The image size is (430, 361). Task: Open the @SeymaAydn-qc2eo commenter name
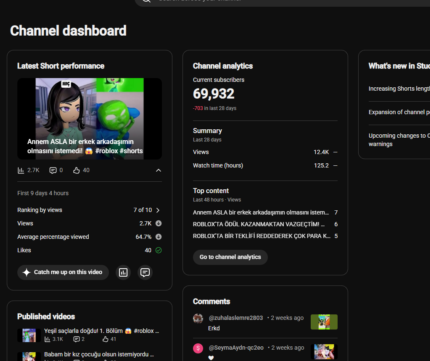(x=236, y=348)
